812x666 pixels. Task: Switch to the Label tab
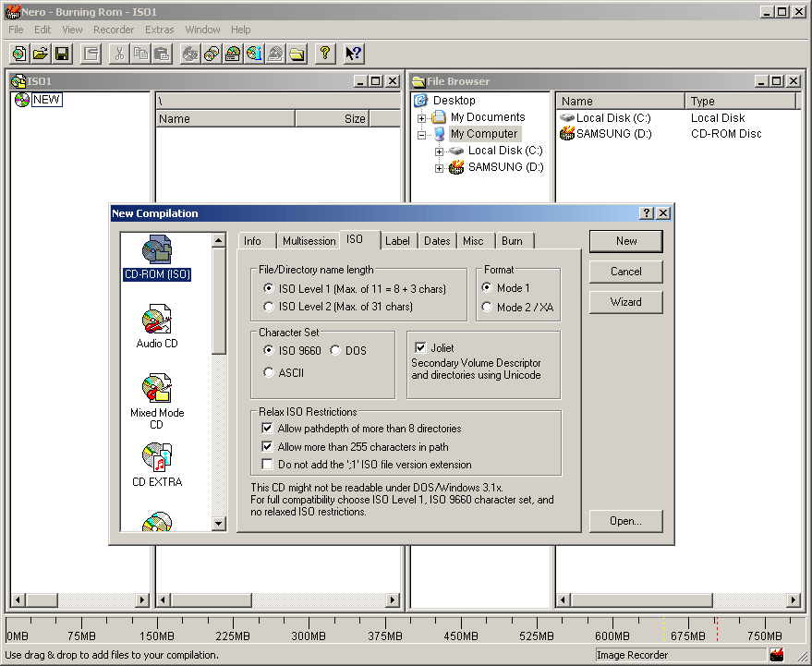[397, 241]
